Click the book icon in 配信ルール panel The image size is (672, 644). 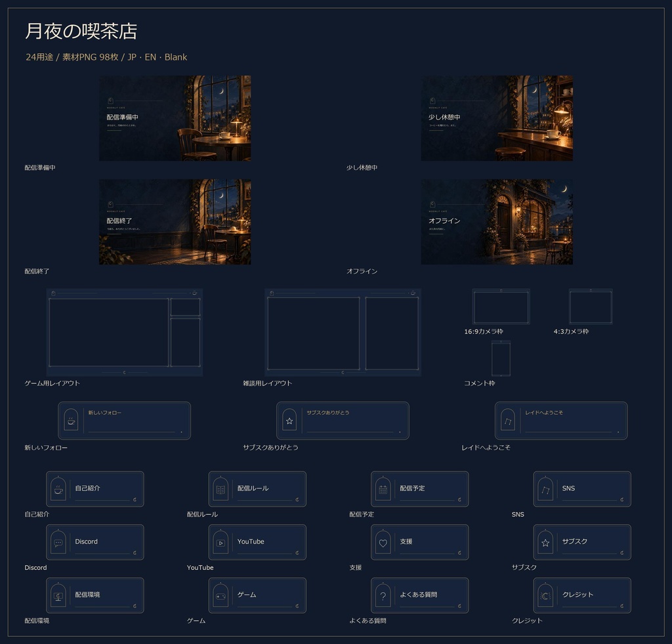pyautogui.click(x=220, y=490)
